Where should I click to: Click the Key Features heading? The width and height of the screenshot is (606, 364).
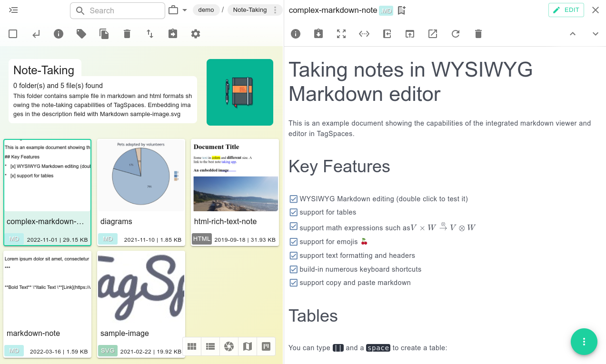point(339,166)
